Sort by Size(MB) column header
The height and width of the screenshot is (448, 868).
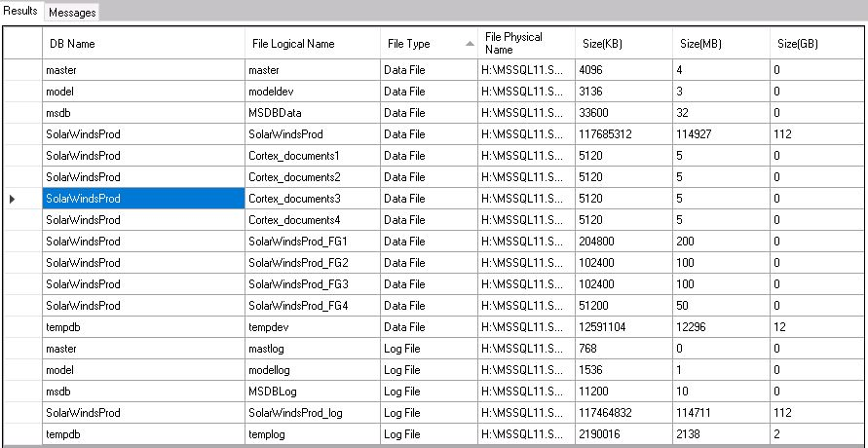pos(721,44)
